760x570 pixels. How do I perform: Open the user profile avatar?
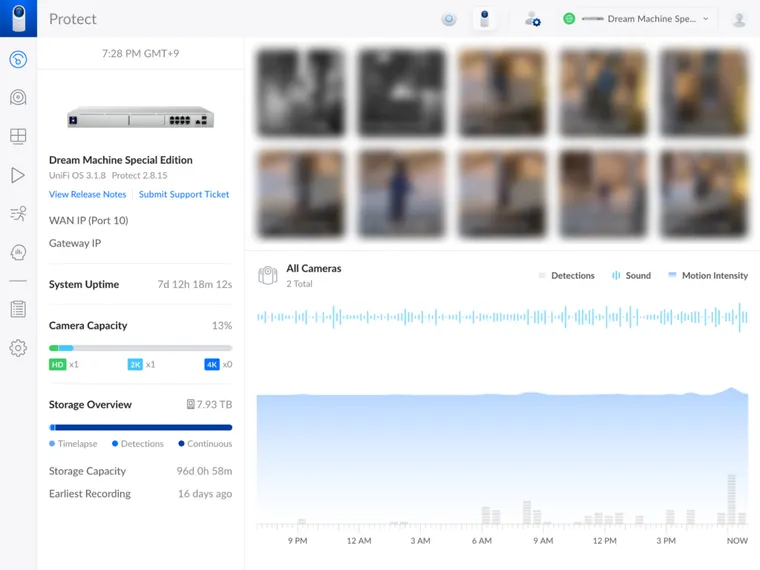click(739, 19)
